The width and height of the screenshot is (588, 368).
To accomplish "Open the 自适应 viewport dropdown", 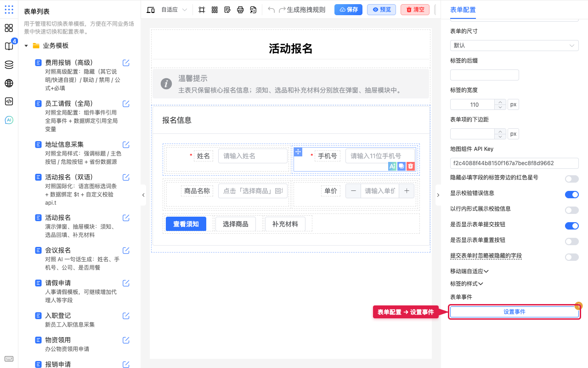I will click(x=174, y=10).
